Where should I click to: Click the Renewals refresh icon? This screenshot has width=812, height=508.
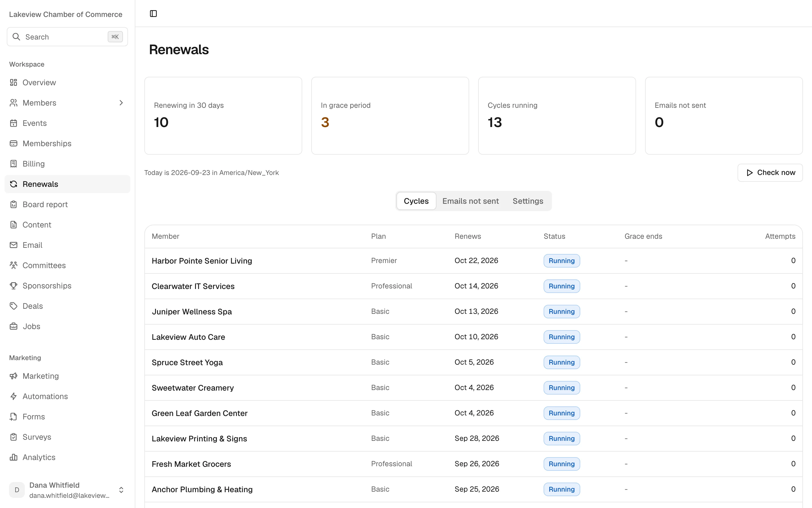pyautogui.click(x=14, y=184)
